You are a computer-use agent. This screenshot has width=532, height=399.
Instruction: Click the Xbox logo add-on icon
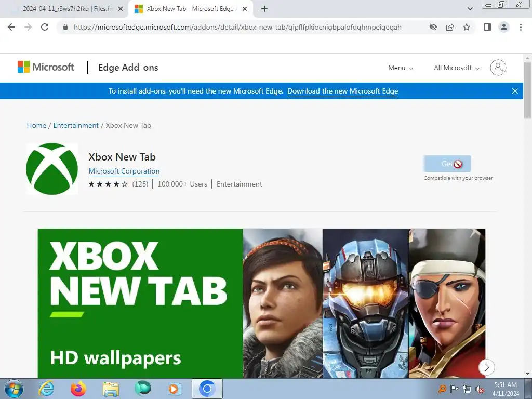click(x=52, y=169)
